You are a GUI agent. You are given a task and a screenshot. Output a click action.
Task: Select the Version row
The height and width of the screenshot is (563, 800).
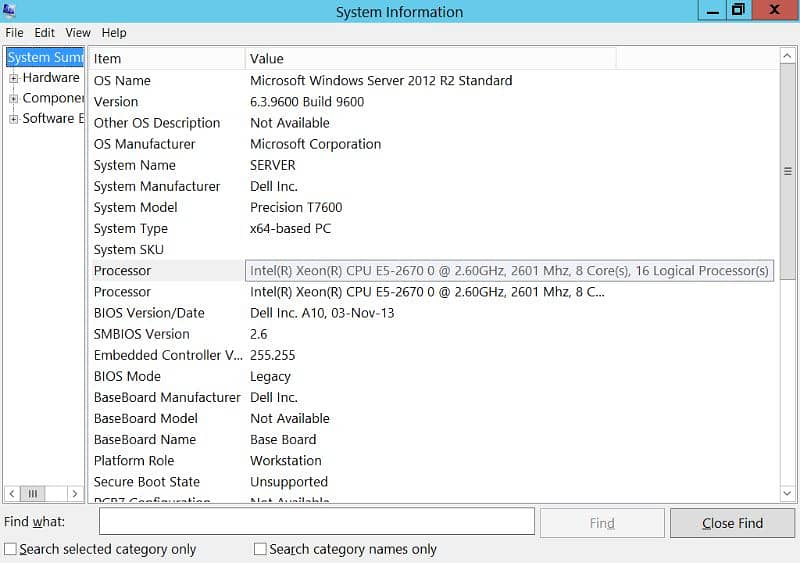[x=433, y=102]
